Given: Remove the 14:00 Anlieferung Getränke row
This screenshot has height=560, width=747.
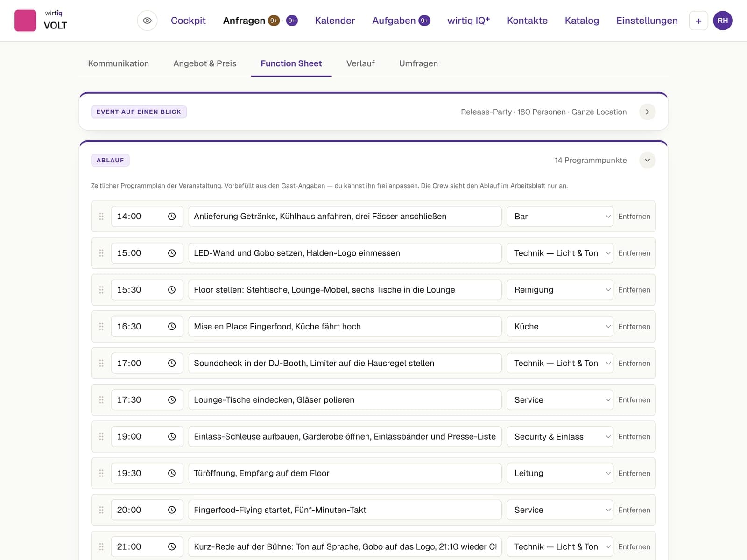Looking at the screenshot, I should coord(634,217).
